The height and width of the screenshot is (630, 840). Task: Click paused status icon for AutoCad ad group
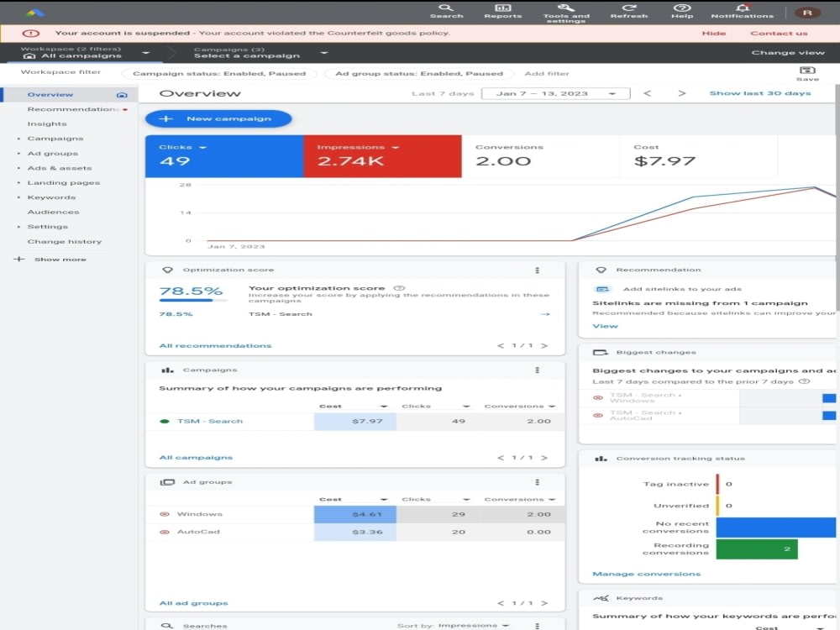[165, 532]
